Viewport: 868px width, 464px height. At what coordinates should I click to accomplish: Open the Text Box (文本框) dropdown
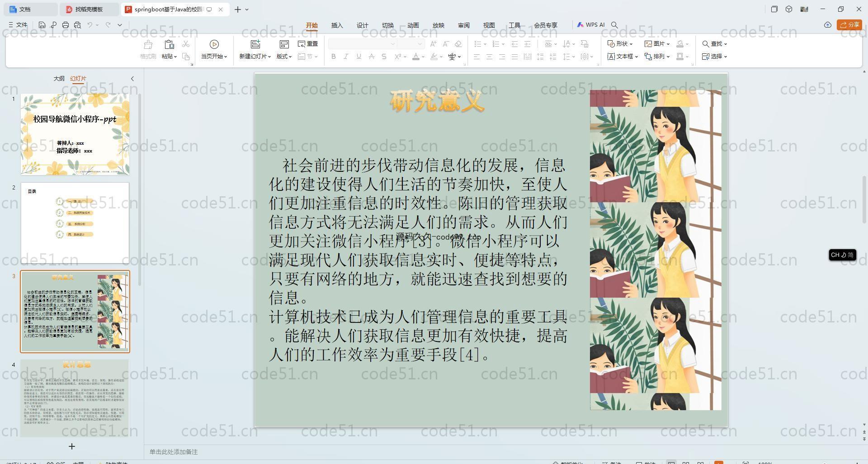pyautogui.click(x=623, y=57)
